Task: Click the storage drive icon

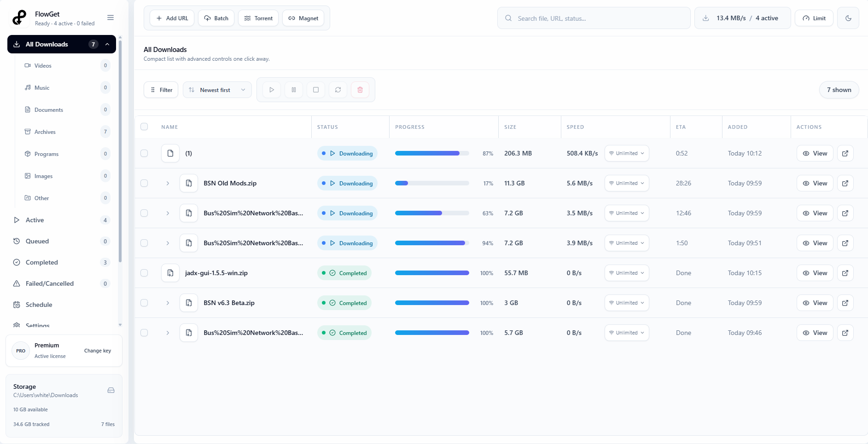Action: click(111, 390)
